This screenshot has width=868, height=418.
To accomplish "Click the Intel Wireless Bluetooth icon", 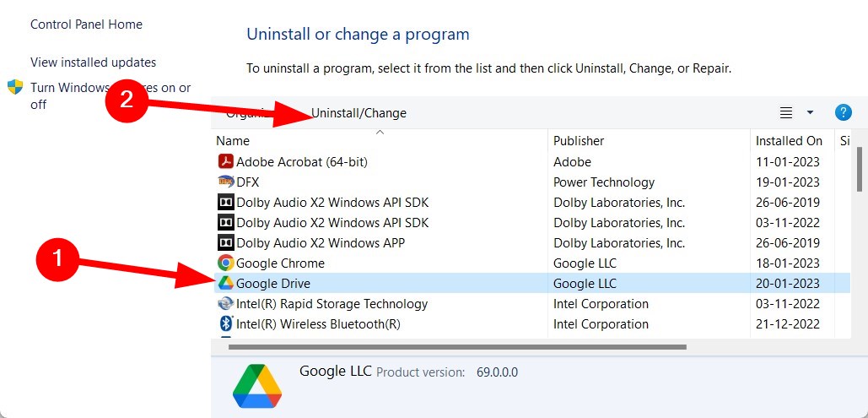I will tap(225, 323).
